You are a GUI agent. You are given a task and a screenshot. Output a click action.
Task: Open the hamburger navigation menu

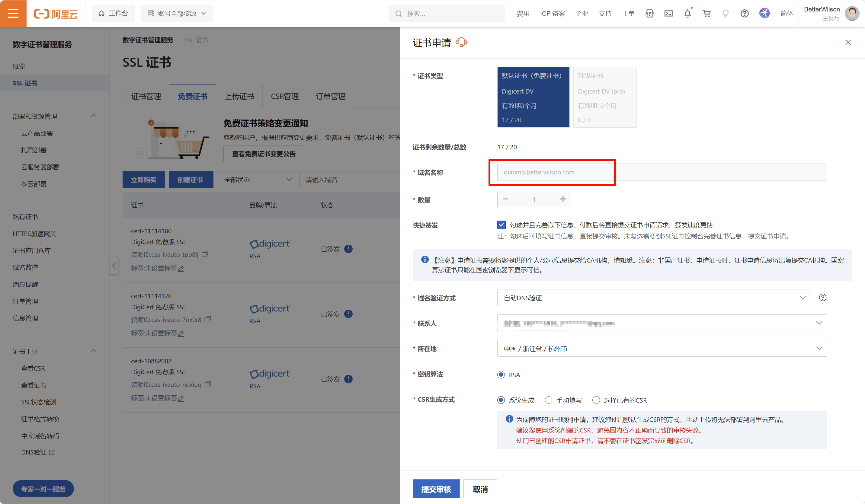click(x=13, y=13)
